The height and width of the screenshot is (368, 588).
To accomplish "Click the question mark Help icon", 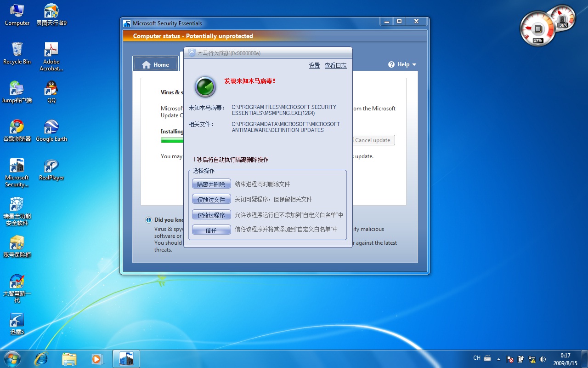I will pyautogui.click(x=391, y=65).
